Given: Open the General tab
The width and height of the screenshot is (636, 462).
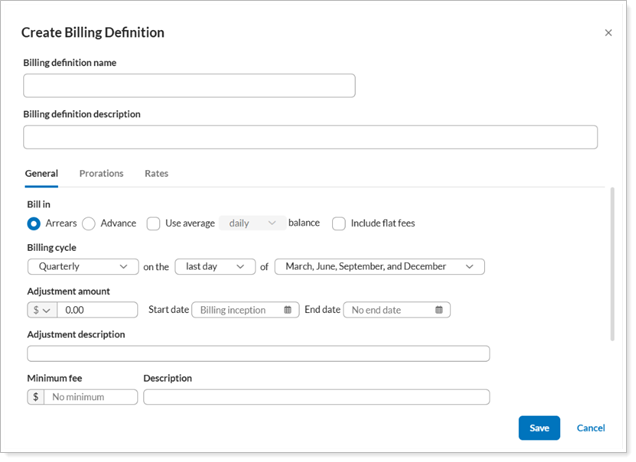Looking at the screenshot, I should coord(41,174).
